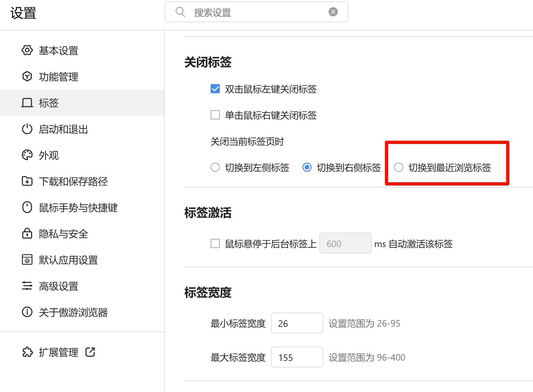Open 关于傲游浏览器 page
Screen dimensions: 533x392
coord(73,312)
